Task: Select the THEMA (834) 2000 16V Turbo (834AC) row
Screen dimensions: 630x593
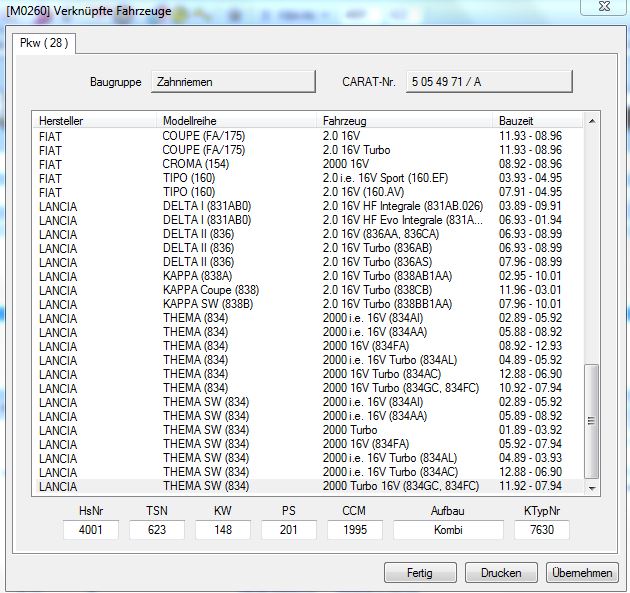Action: click(309, 374)
